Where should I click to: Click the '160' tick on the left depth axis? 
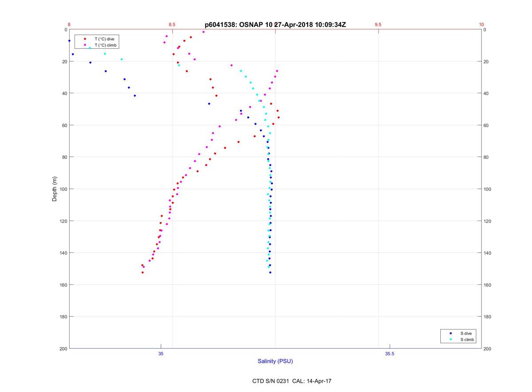click(63, 285)
